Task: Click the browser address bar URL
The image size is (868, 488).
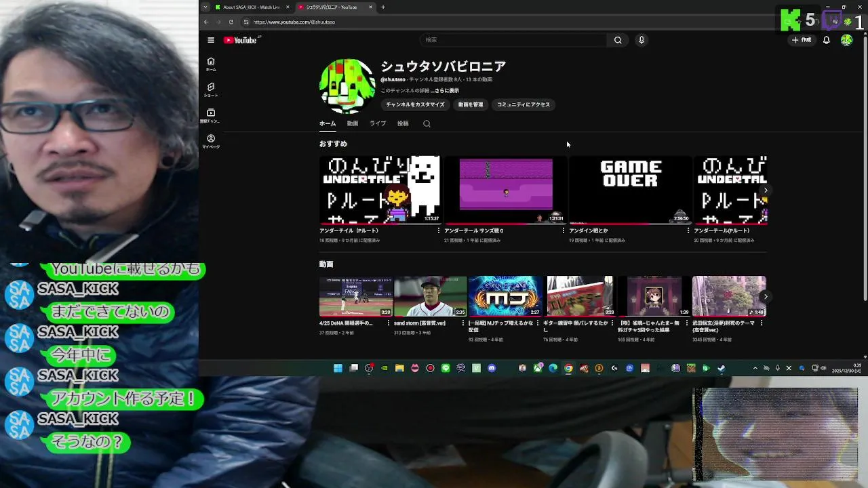Action: coord(294,22)
